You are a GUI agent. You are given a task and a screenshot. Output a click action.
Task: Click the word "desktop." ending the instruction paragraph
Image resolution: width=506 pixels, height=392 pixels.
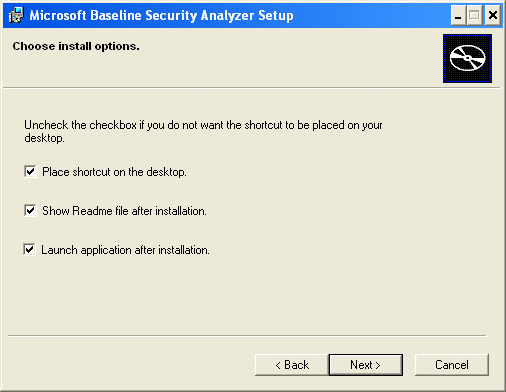point(44,138)
